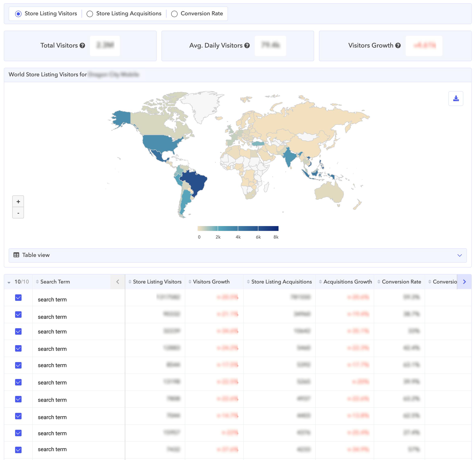
Task: Collapse Search Term column with left arrow
Action: click(x=118, y=282)
